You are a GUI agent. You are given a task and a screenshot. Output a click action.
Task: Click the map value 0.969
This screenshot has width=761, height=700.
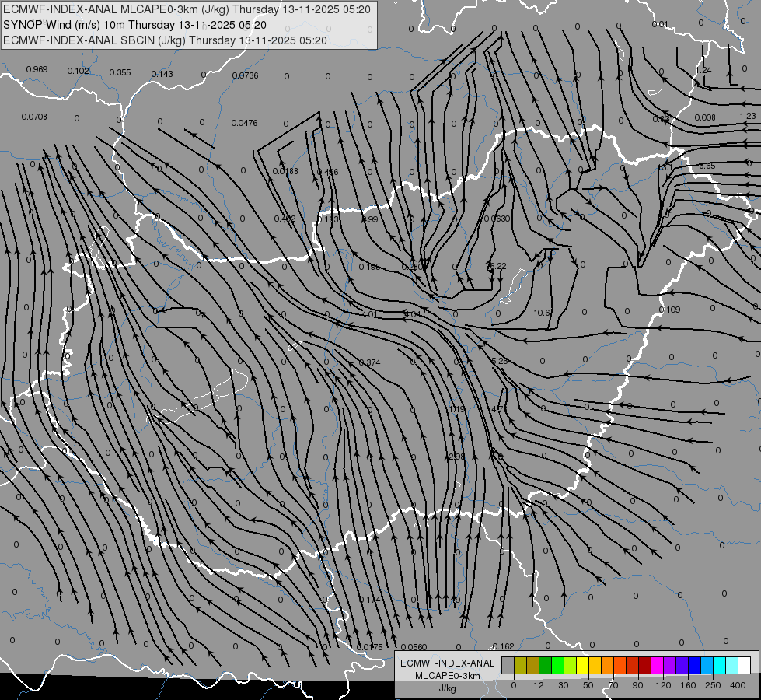pyautogui.click(x=37, y=69)
